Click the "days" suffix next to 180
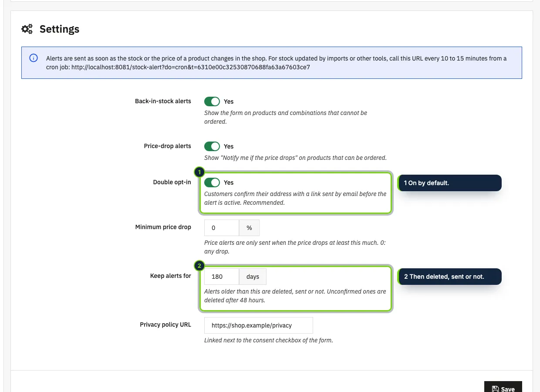This screenshot has width=540, height=392. (253, 277)
